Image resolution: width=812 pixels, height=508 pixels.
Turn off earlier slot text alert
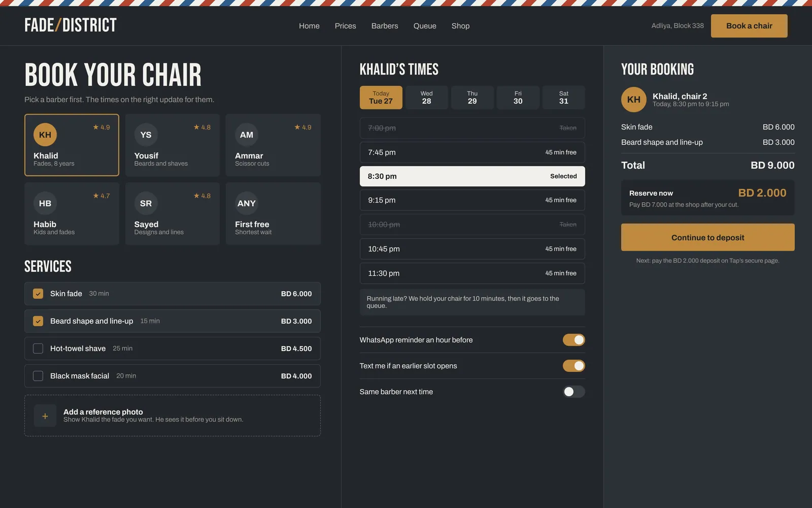point(573,366)
